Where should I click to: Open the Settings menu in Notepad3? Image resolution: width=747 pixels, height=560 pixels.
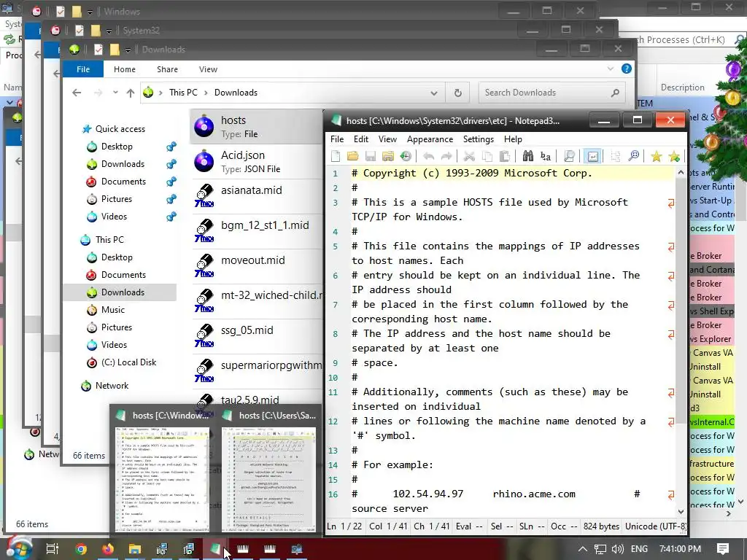click(479, 139)
